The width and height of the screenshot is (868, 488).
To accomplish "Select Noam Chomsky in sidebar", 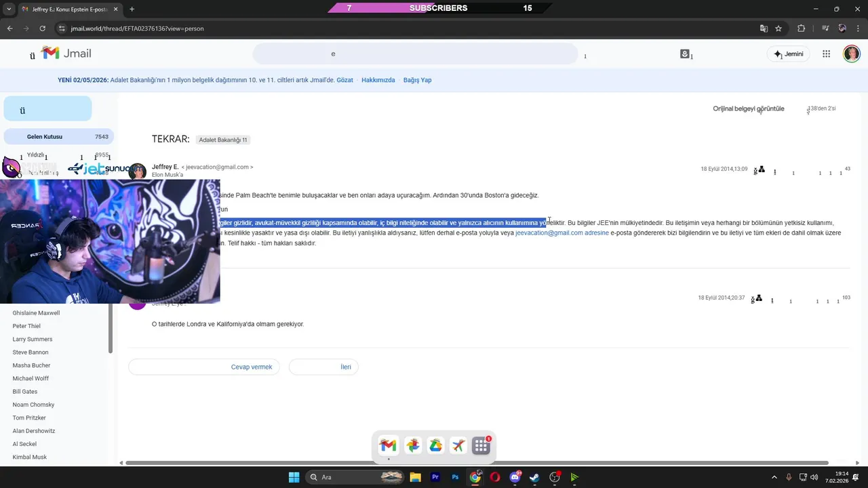I will tap(33, 405).
